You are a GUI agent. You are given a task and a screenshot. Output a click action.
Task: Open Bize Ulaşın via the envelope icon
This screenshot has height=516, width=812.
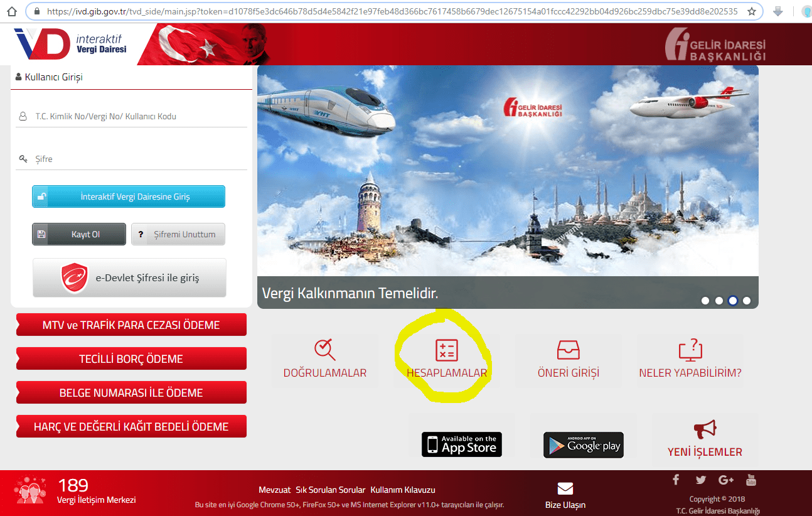tap(564, 488)
